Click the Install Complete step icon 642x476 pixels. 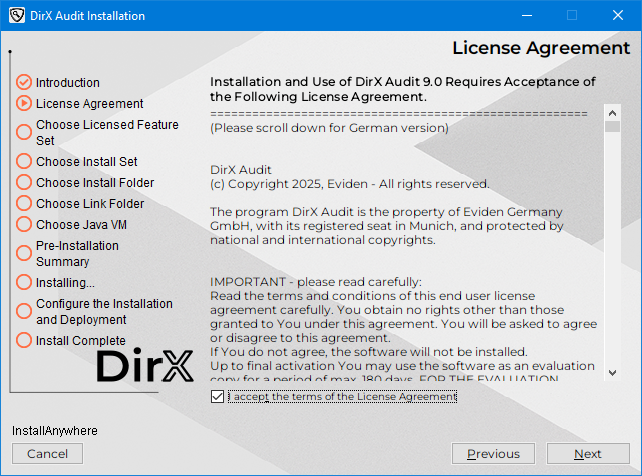click(x=24, y=340)
